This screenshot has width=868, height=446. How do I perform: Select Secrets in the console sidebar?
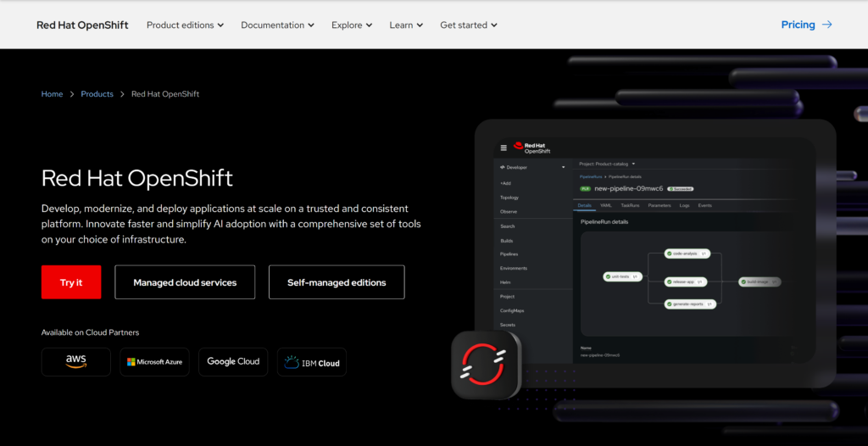[x=508, y=325]
